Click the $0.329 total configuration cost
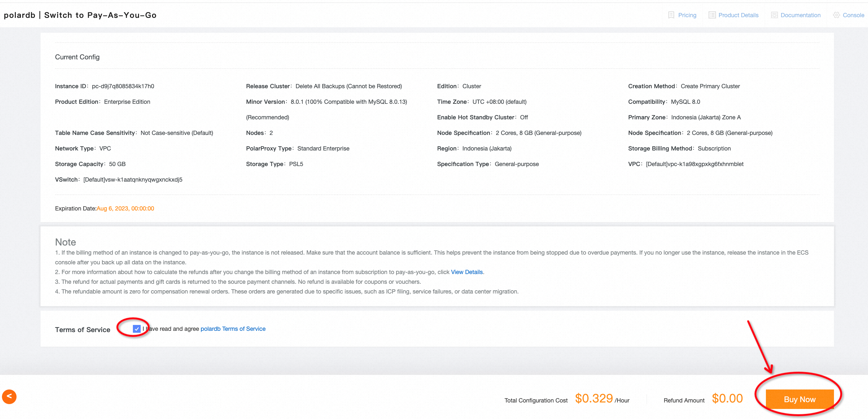This screenshot has height=419, width=868. point(594,399)
